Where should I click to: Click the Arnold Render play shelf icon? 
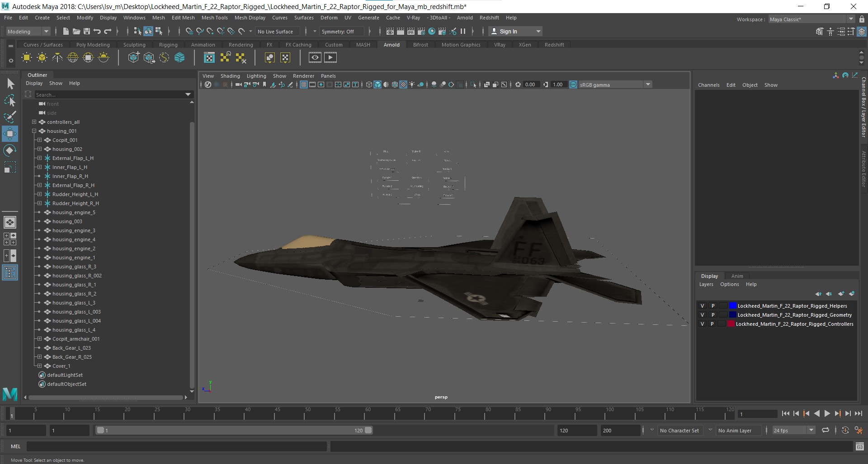[330, 57]
